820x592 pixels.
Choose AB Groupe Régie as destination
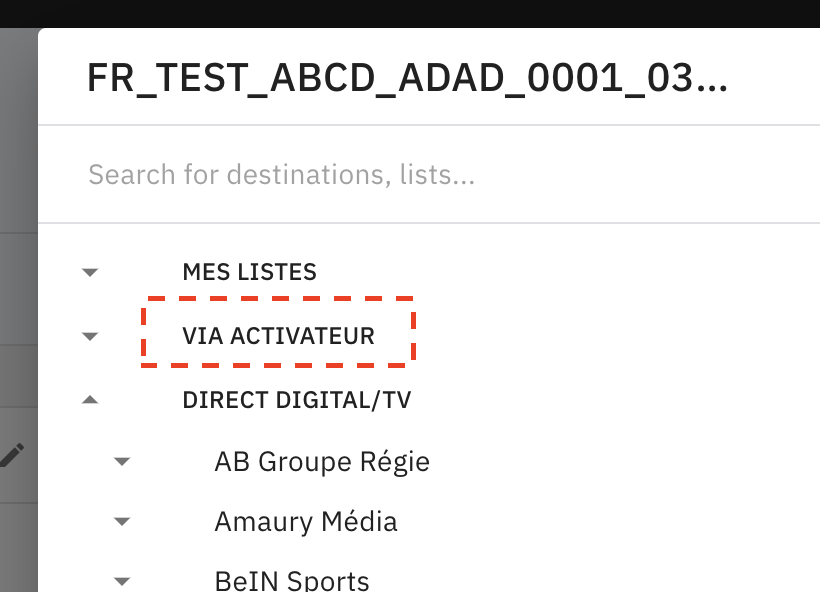click(322, 461)
